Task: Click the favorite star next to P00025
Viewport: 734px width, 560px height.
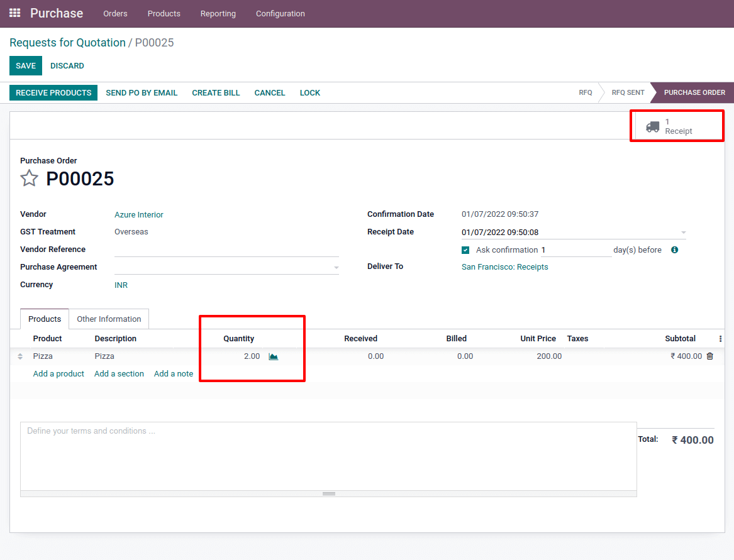Action: point(29,178)
